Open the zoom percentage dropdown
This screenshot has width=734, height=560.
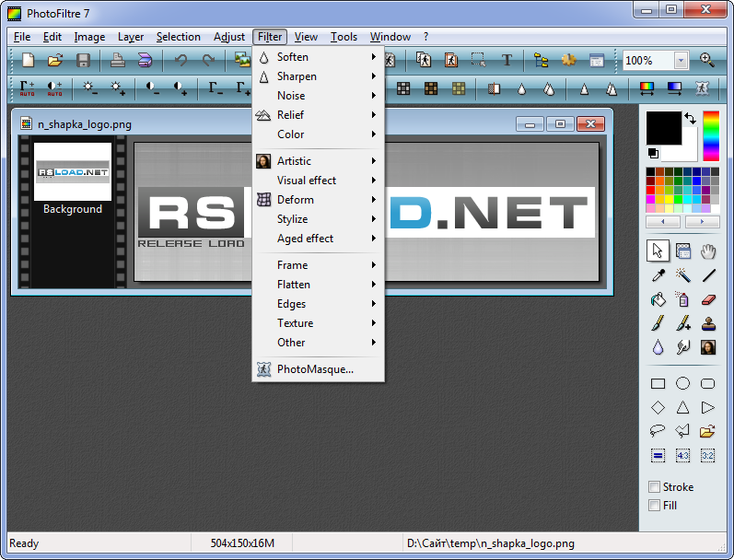(x=681, y=61)
